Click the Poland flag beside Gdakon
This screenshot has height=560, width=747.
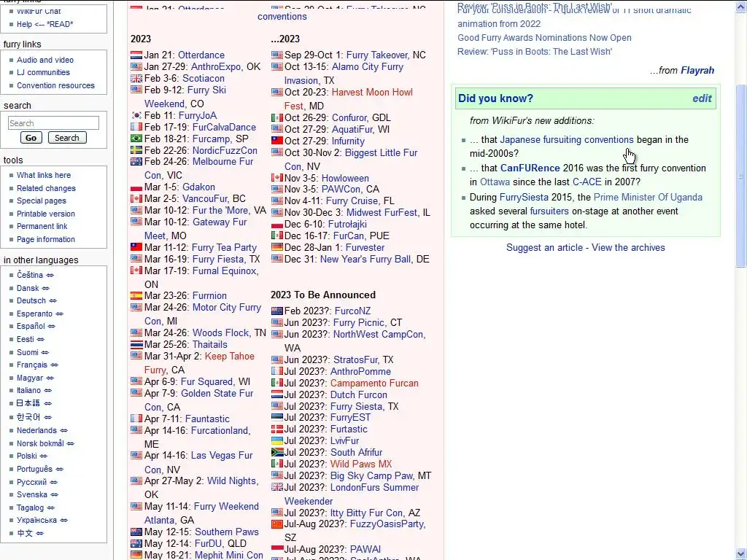pyautogui.click(x=136, y=187)
